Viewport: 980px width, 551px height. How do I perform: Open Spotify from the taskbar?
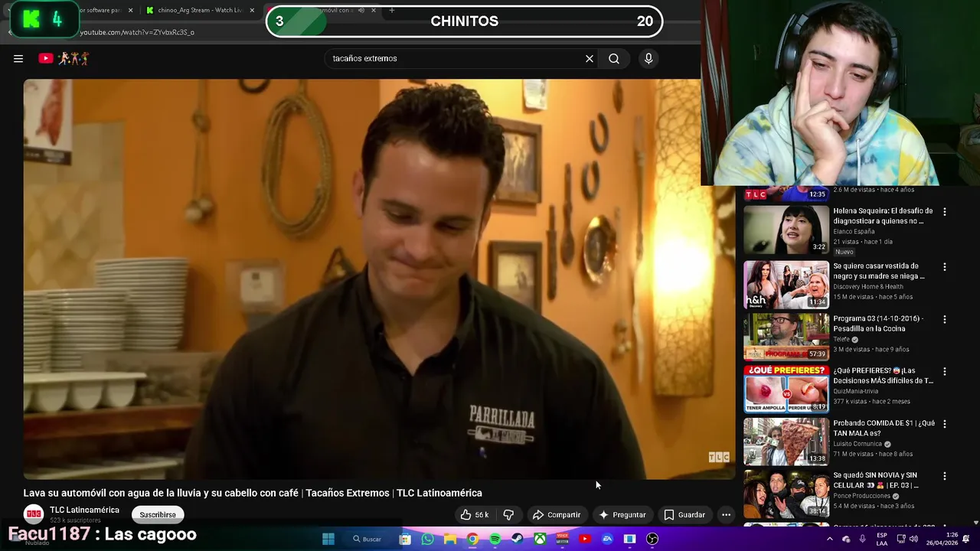point(495,539)
